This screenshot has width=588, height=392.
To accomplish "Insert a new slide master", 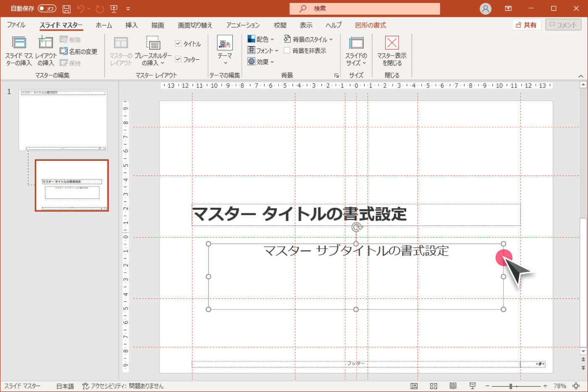I will pos(19,51).
